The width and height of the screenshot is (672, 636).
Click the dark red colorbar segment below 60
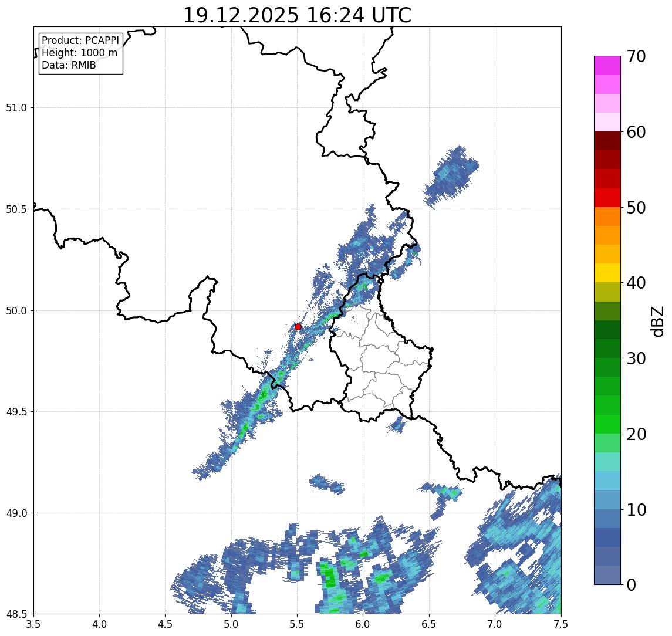pos(607,141)
